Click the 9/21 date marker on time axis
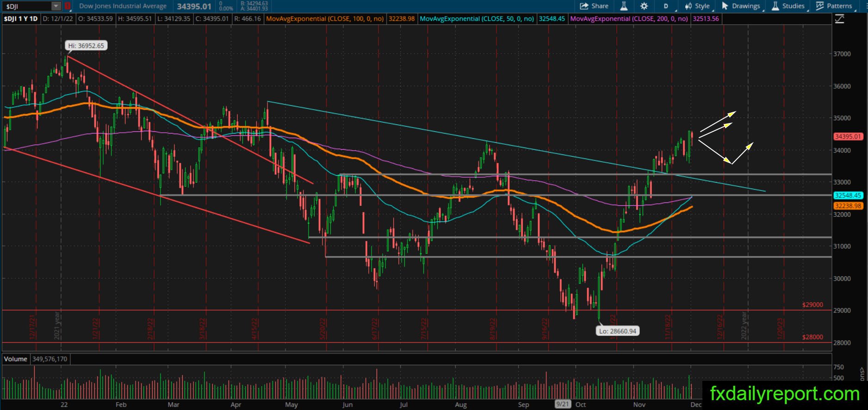Viewport: 868px width, 410px height. pyautogui.click(x=563, y=404)
